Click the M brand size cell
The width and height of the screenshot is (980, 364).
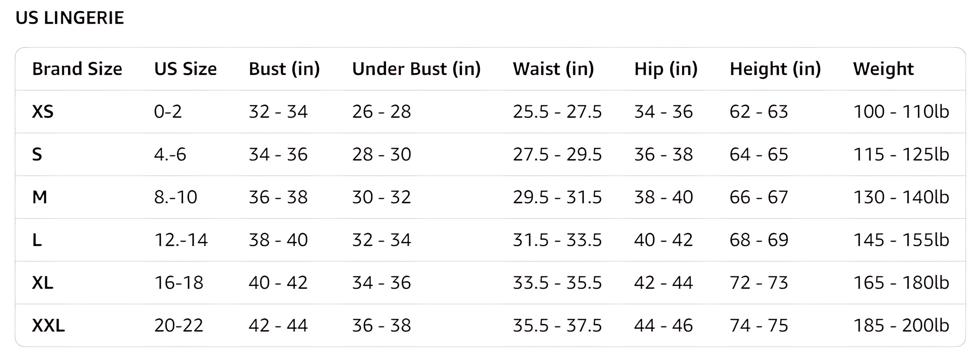coord(40,197)
